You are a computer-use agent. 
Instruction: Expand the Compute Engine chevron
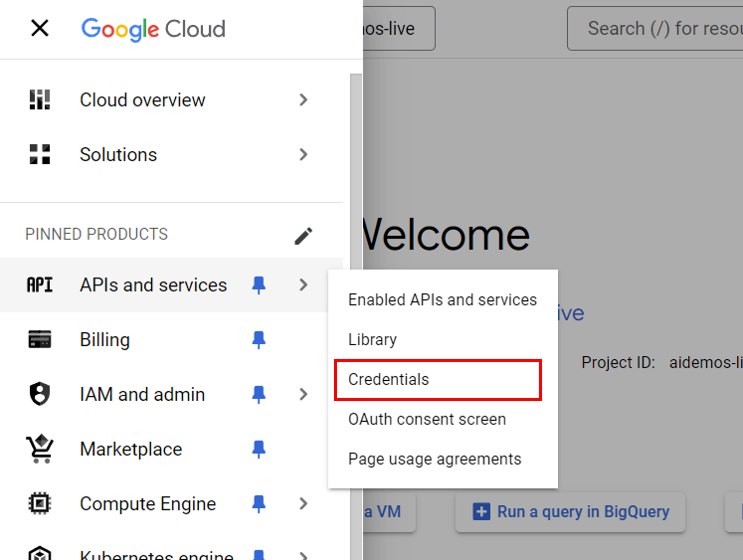click(304, 503)
